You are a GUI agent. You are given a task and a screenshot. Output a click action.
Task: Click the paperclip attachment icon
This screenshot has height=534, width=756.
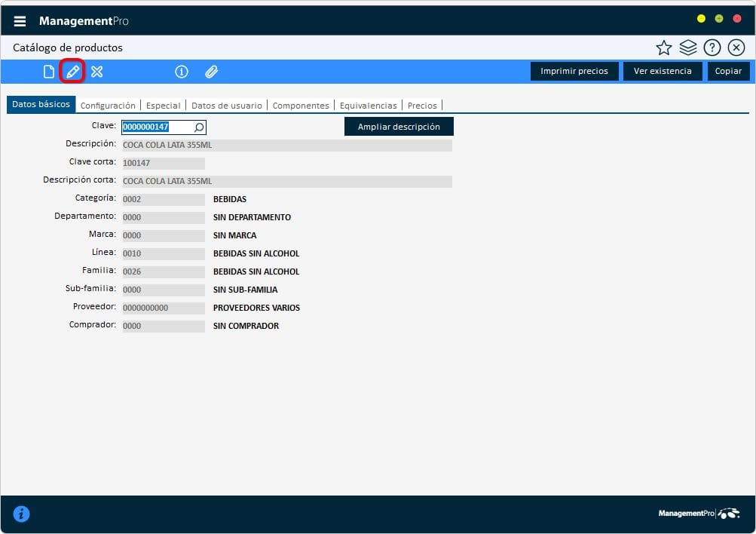(x=212, y=72)
